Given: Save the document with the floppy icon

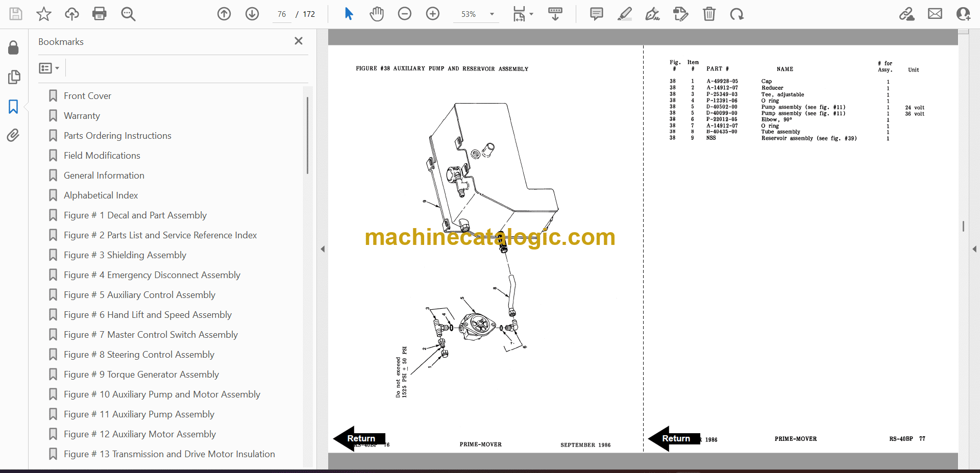Looking at the screenshot, I should pos(16,14).
